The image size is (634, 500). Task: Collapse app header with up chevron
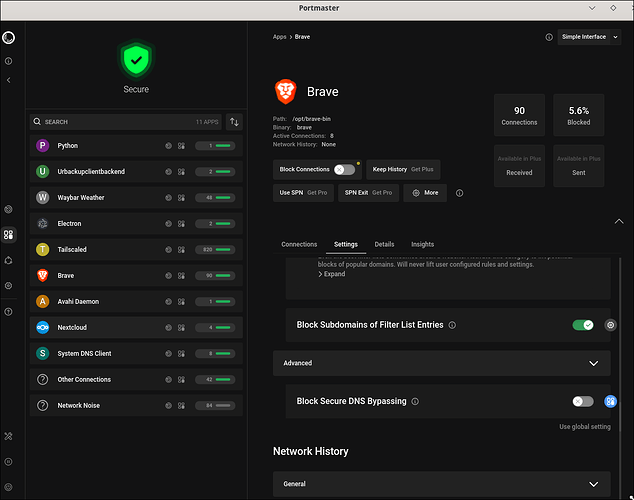619,221
